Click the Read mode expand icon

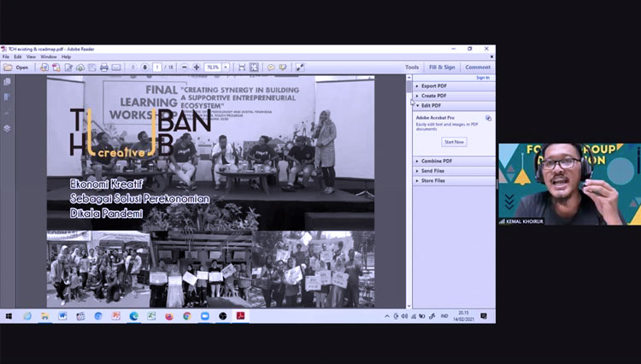click(x=300, y=68)
